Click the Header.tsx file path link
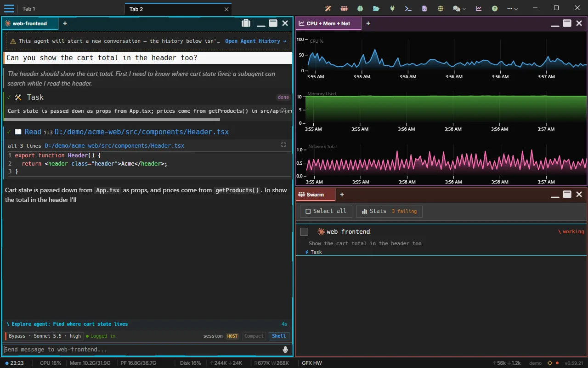 (x=141, y=132)
